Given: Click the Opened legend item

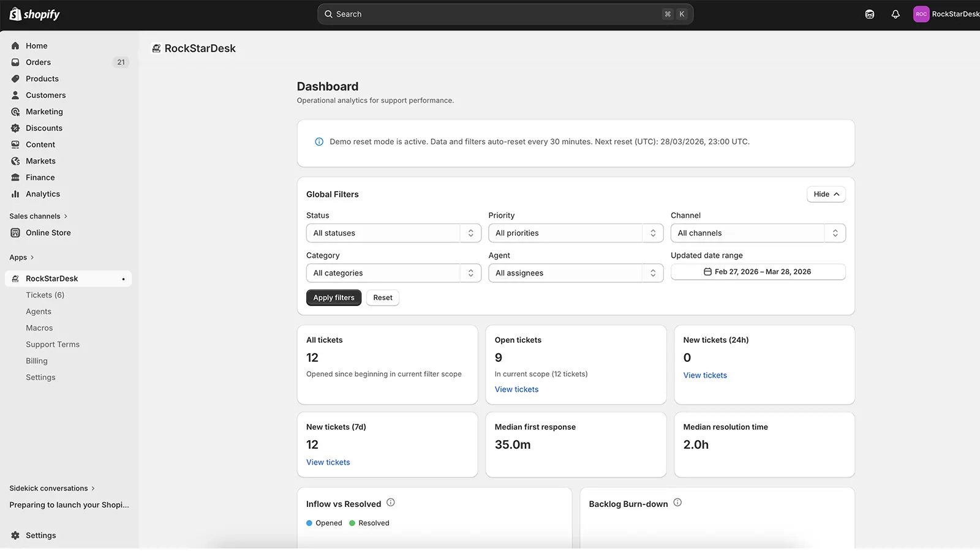Looking at the screenshot, I should coord(324,523).
